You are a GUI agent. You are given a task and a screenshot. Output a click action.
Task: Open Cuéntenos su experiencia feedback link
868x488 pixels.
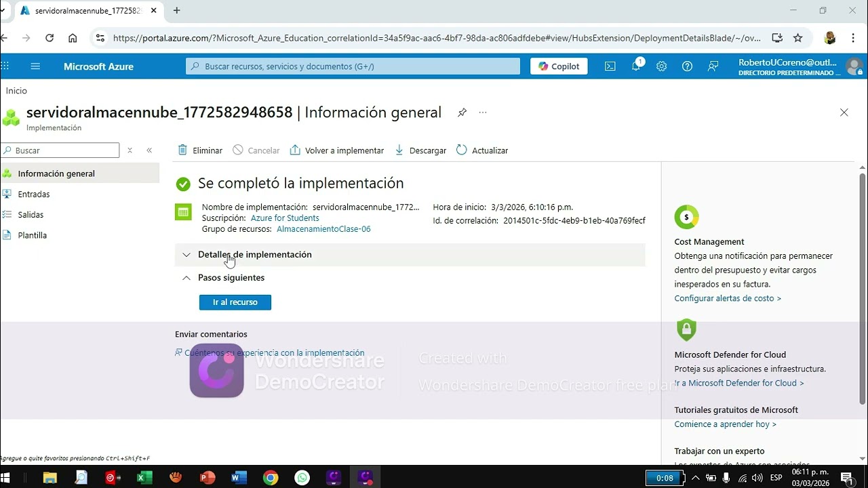click(x=270, y=353)
